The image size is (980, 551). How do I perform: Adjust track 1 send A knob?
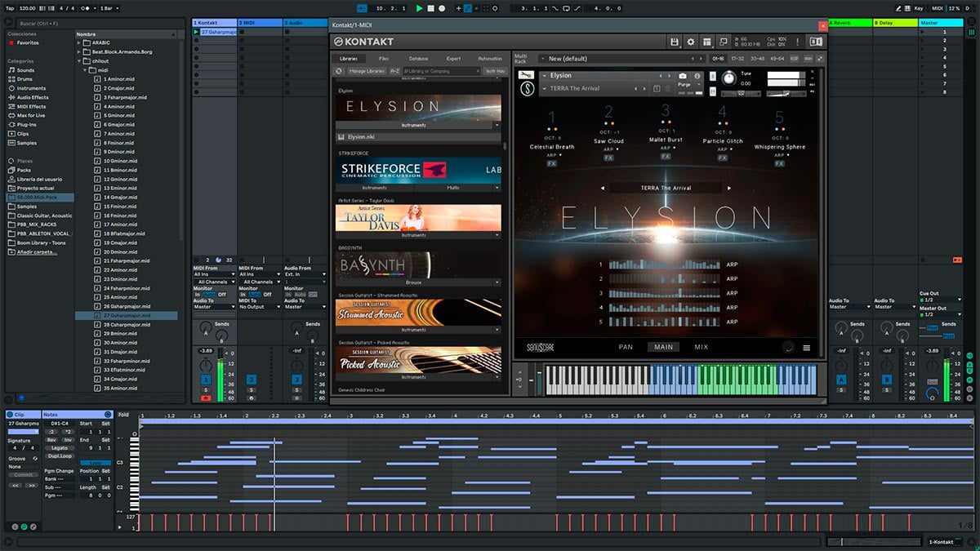[205, 327]
